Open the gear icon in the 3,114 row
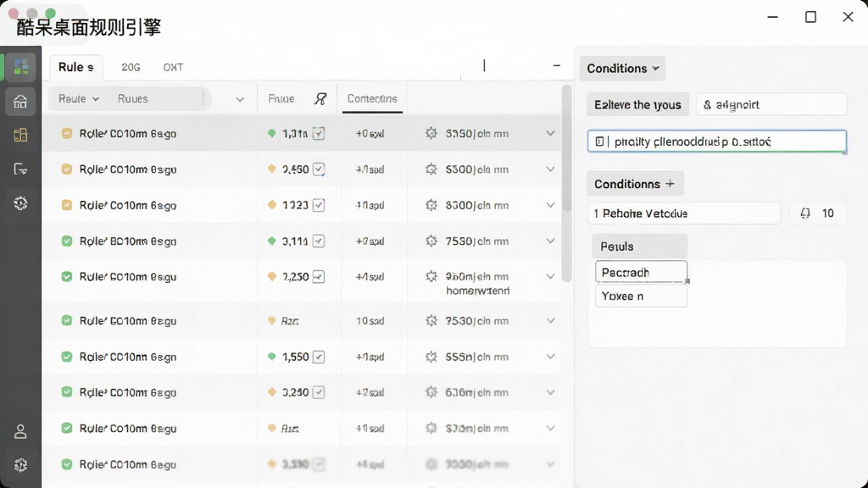 431,241
